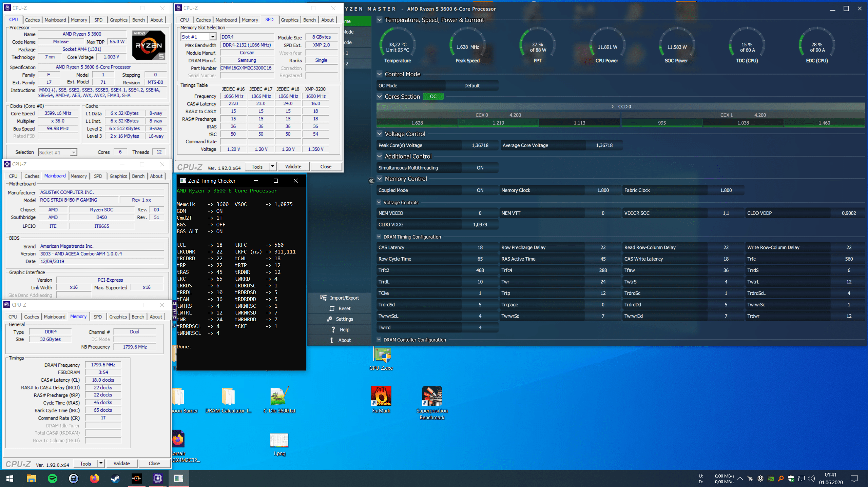The height and width of the screenshot is (487, 868).
Task: Click Close button in bottom CPU-Z window
Action: (154, 463)
